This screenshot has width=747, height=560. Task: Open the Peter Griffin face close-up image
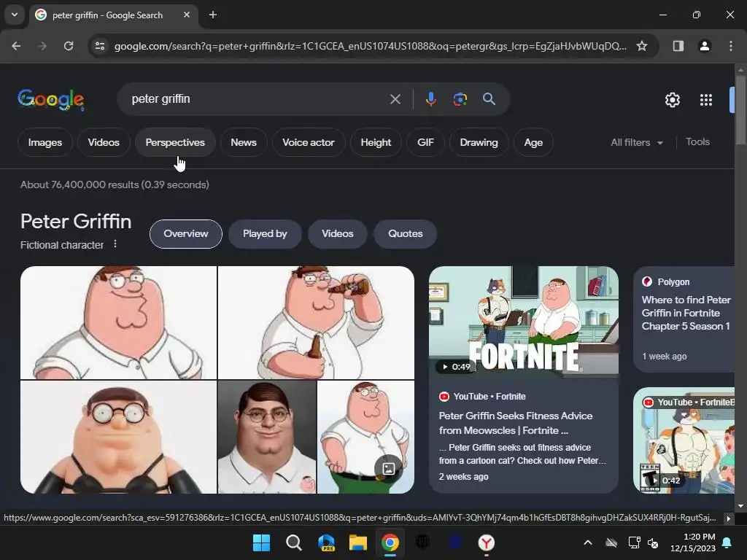(x=118, y=322)
